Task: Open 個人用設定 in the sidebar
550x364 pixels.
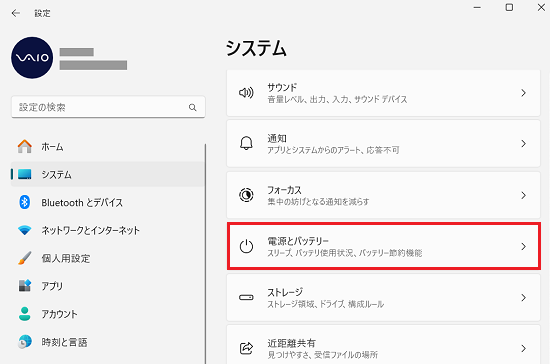Action: click(x=108, y=258)
